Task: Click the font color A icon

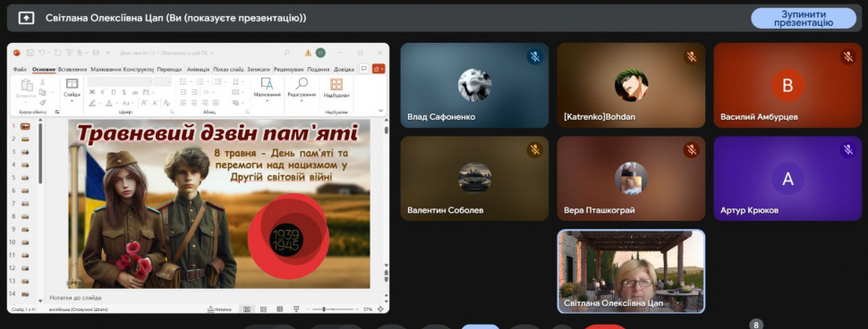Action: click(109, 103)
